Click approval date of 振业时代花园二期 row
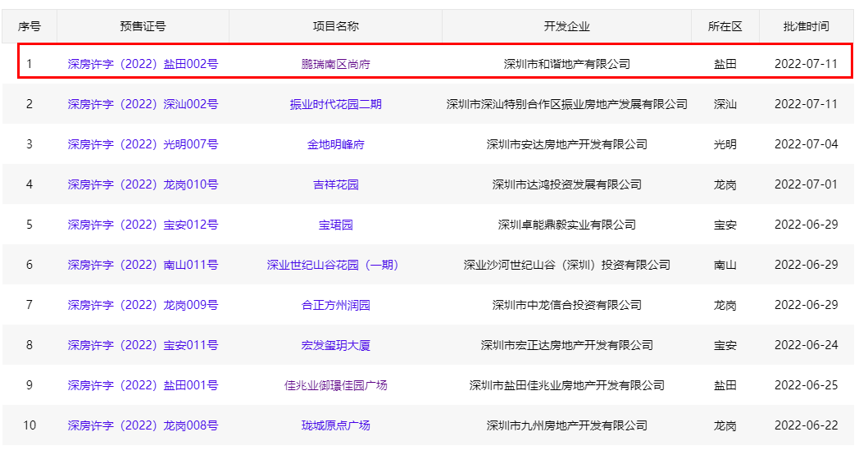Image resolution: width=868 pixels, height=450 pixels. point(806,104)
